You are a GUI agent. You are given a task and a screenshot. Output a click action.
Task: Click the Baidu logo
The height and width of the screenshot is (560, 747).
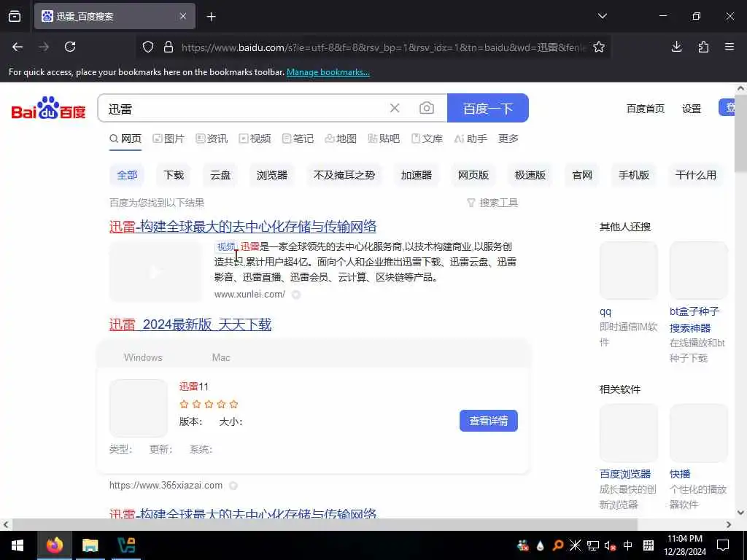pyautogui.click(x=49, y=108)
